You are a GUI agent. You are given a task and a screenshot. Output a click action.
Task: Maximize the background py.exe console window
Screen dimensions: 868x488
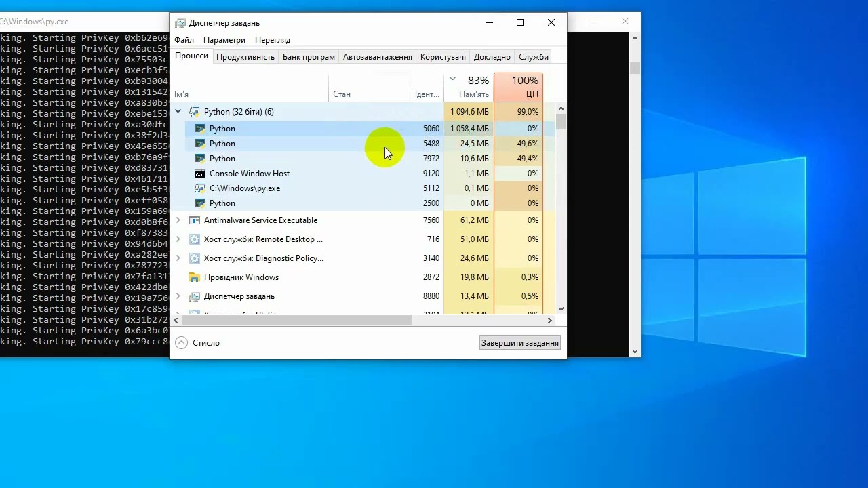pos(594,22)
